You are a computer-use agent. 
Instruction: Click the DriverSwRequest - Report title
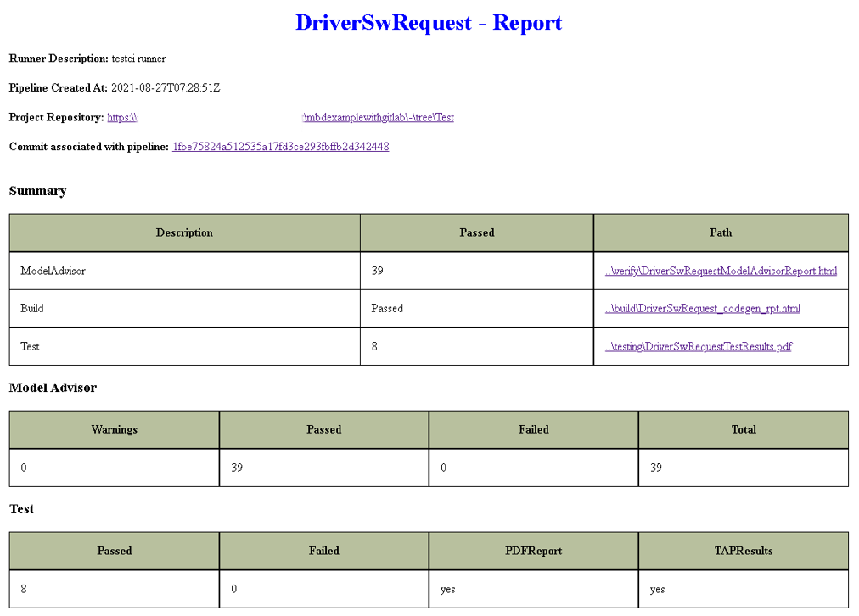click(429, 23)
